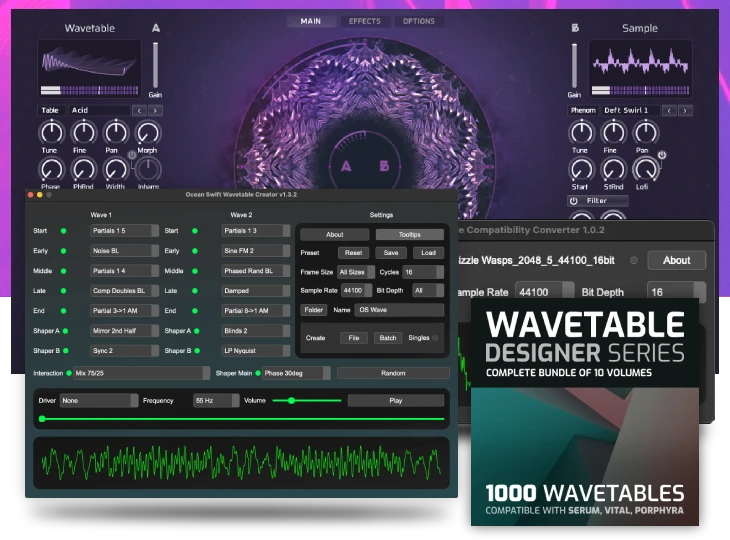Screen dimensions: 730x540
Task: Enable the Singles radio option
Action: click(x=435, y=338)
